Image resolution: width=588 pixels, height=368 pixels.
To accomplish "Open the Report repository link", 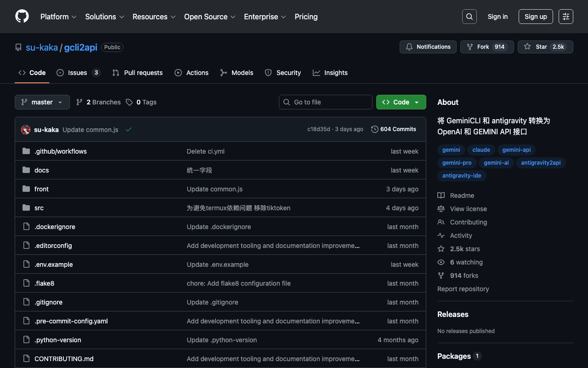I will pos(463,289).
